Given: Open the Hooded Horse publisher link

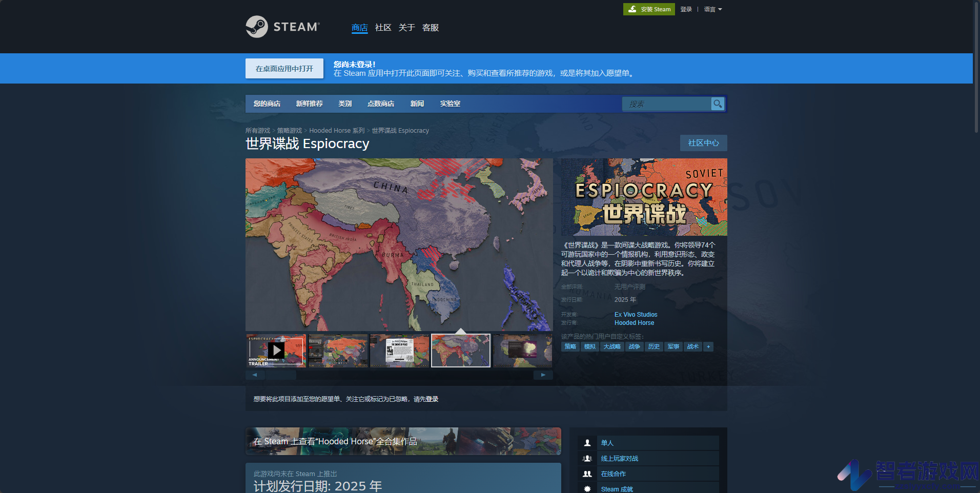Looking at the screenshot, I should pos(635,323).
